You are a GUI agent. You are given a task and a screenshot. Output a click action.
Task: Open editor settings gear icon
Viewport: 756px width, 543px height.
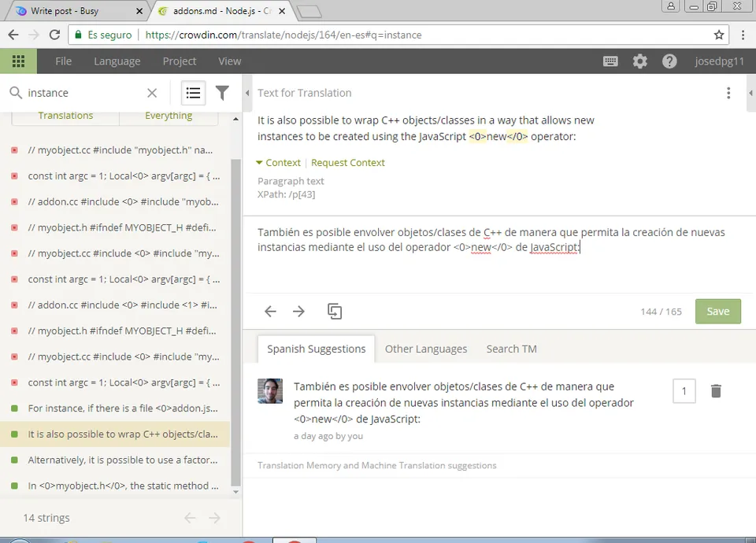point(639,61)
